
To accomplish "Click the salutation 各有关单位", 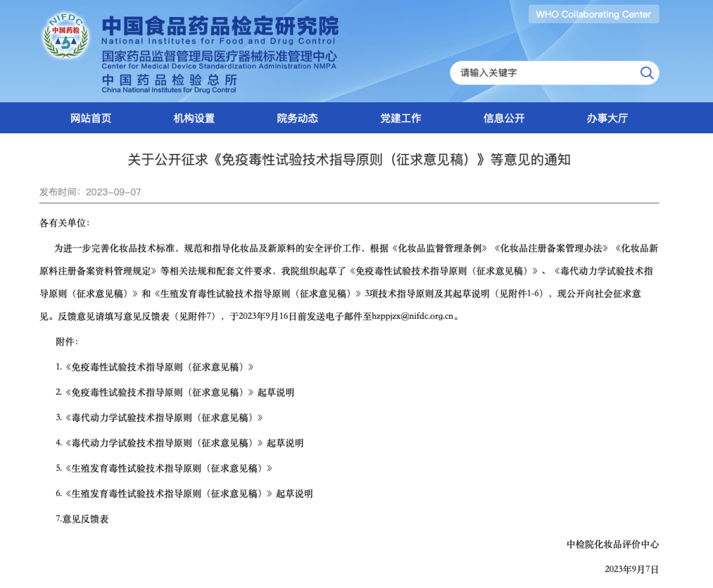I will [x=65, y=223].
